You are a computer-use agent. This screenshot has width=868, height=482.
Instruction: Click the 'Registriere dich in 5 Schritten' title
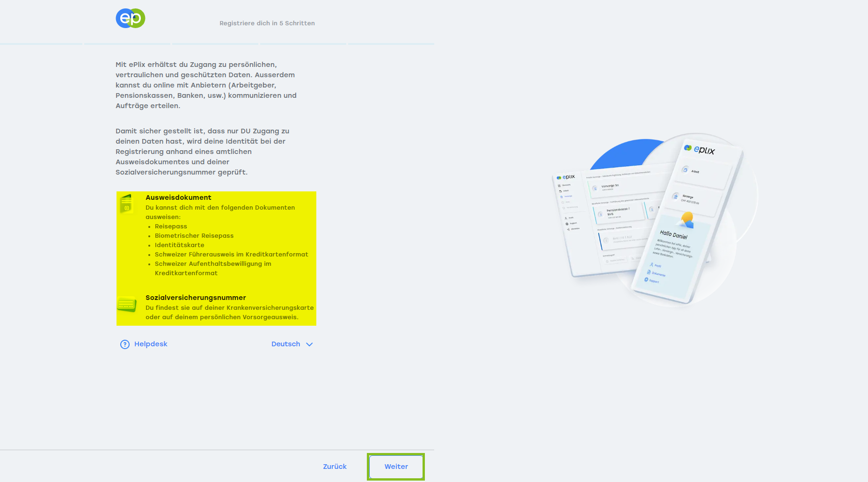[x=267, y=23]
